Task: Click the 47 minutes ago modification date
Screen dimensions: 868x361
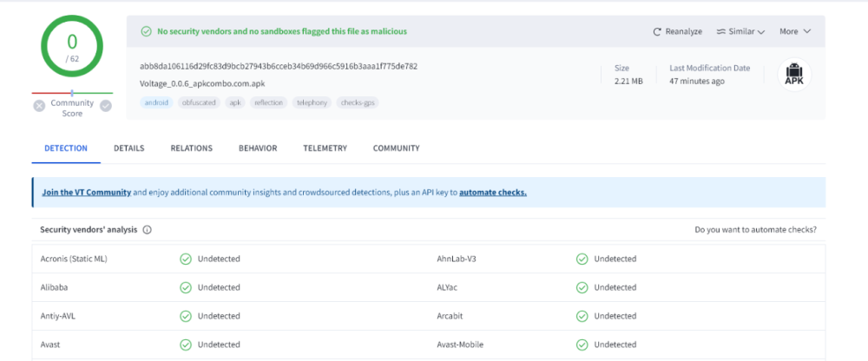Action: coord(697,82)
